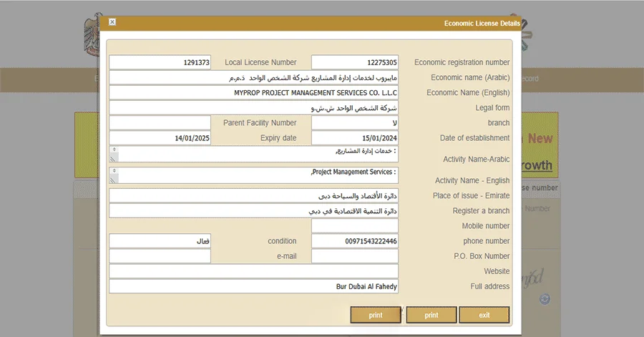Click the 'Full address' label
The image size is (644, 337).
[x=490, y=286]
